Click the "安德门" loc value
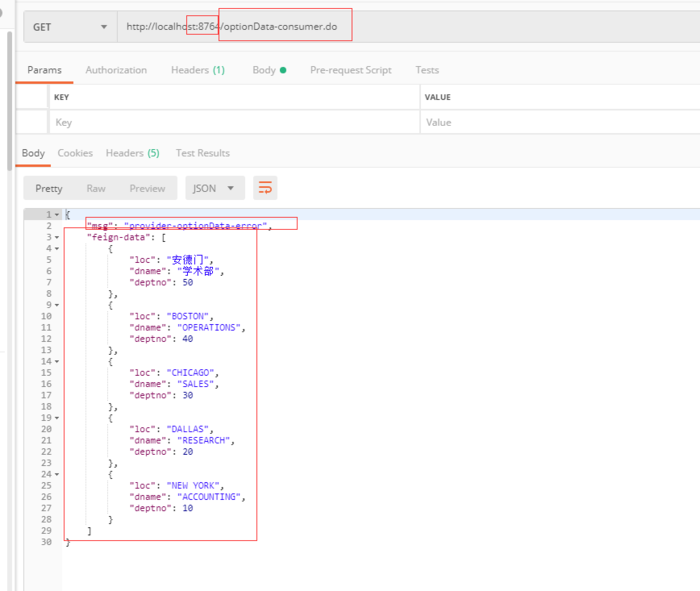 pos(188,260)
